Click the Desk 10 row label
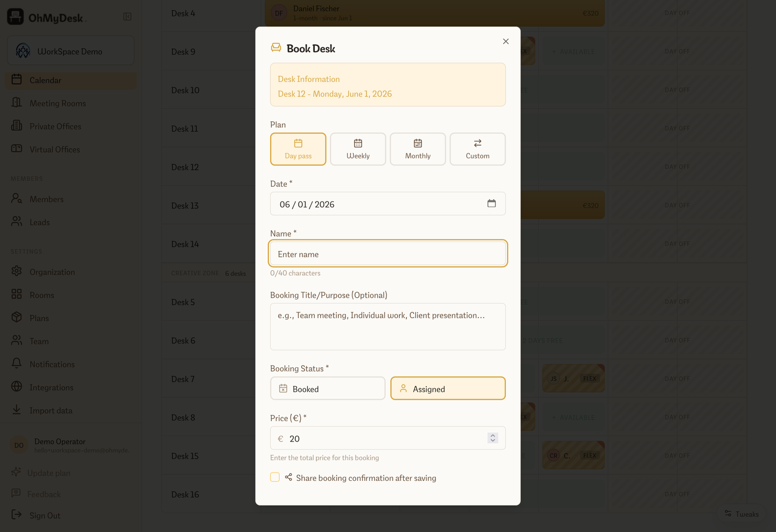776x532 pixels. click(x=185, y=90)
